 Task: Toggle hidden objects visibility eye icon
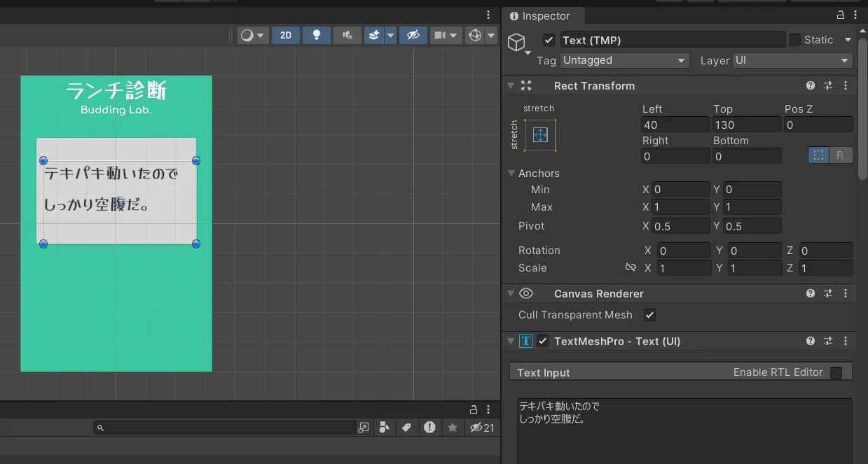pyautogui.click(x=413, y=35)
